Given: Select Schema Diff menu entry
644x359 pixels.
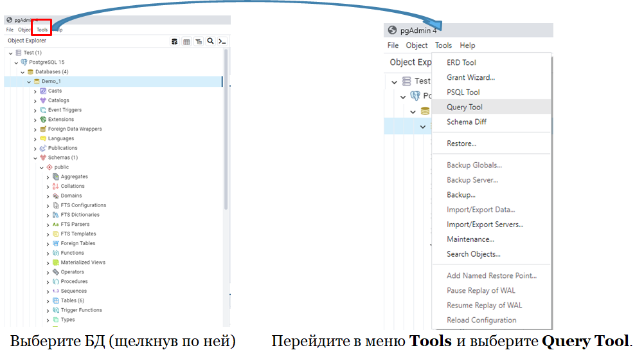Looking at the screenshot, I should click(491, 122).
